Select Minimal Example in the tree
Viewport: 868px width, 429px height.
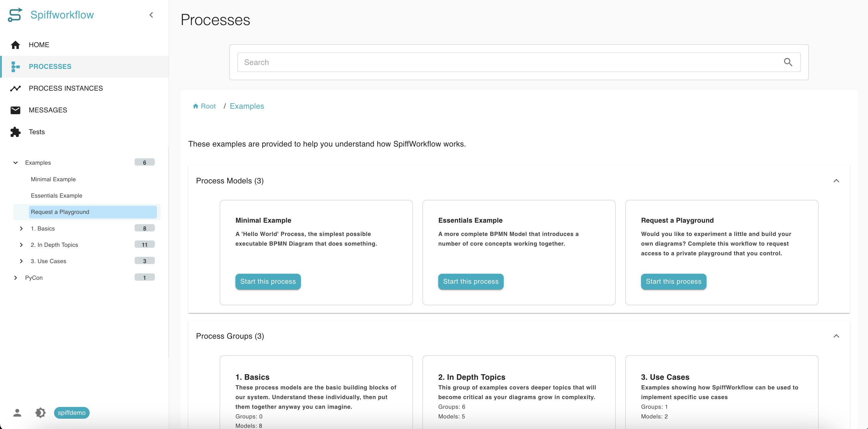coord(53,179)
